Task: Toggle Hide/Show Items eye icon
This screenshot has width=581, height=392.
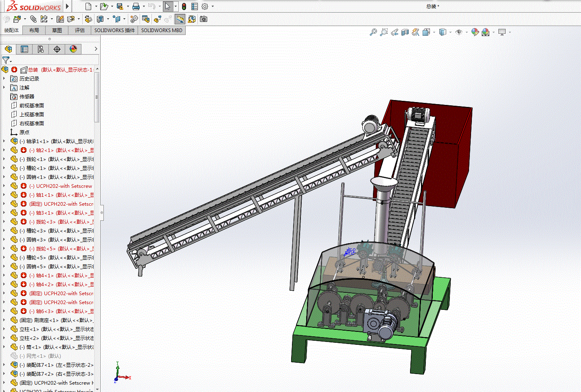Action: (x=459, y=32)
